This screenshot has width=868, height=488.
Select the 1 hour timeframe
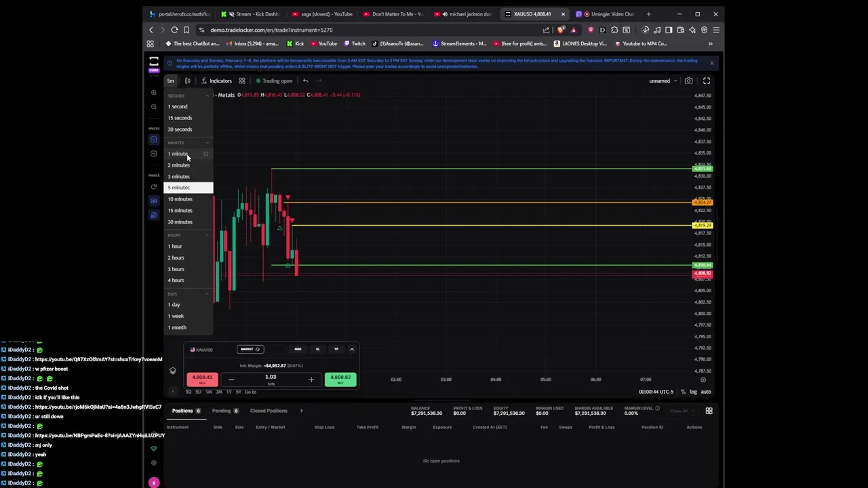175,247
